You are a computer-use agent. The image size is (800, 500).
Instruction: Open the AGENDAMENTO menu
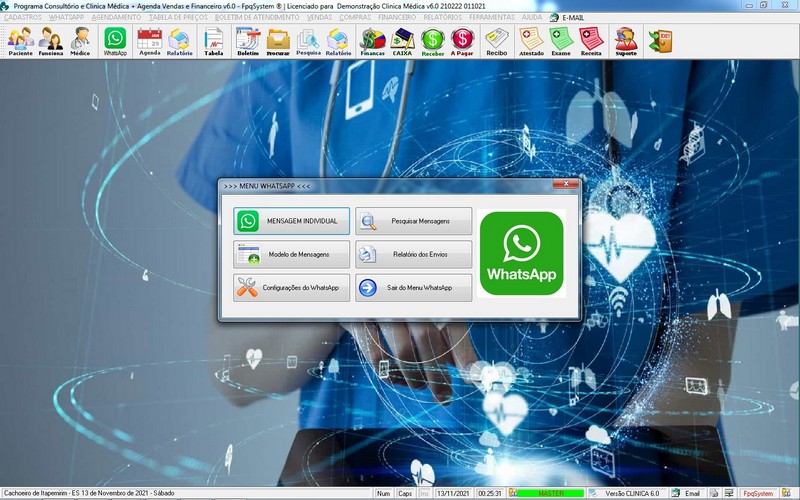[x=116, y=17]
